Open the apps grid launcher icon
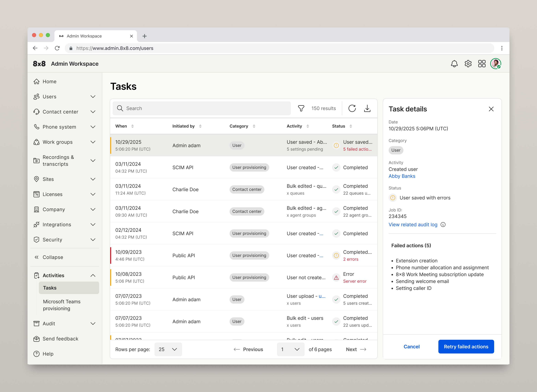Viewport: 537px width, 392px height. (x=482, y=64)
